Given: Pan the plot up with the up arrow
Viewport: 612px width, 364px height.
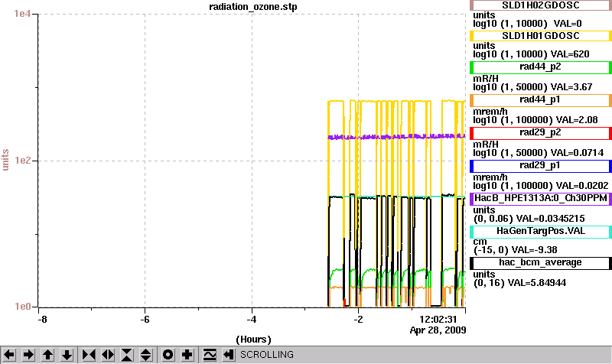Looking at the screenshot, I should 47,355.
